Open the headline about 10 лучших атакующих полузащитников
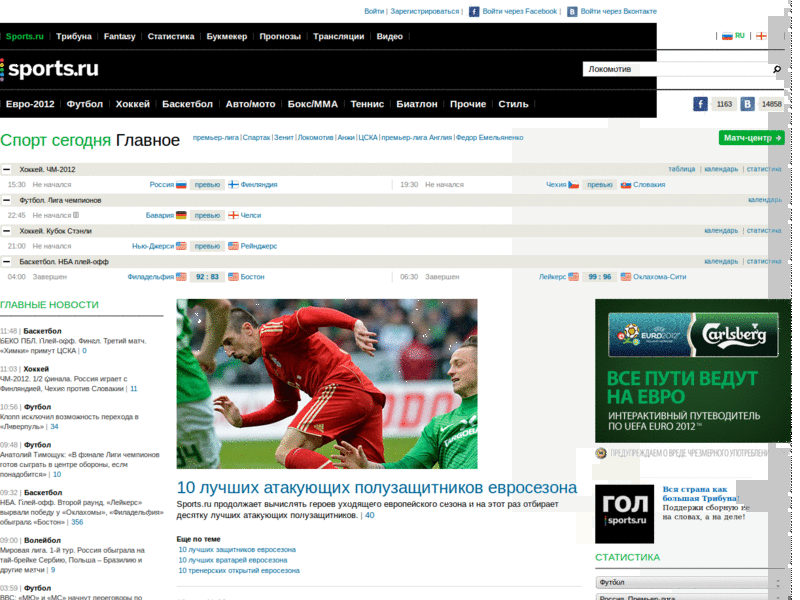800x600 pixels. [x=377, y=488]
